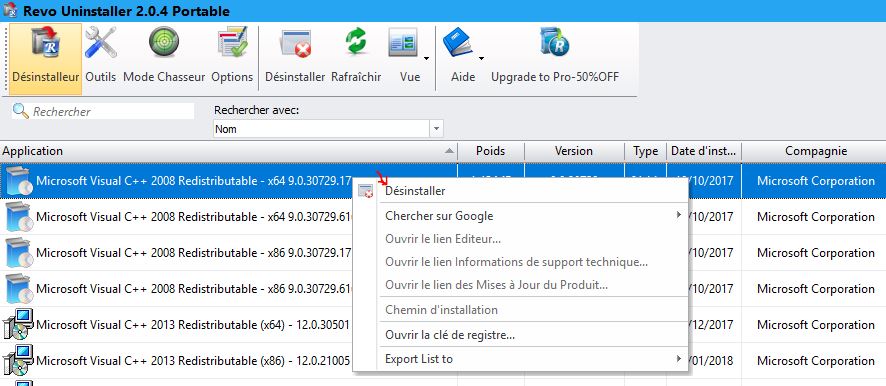Open Export List to menu entry
Viewport: 886px width, 386px height.
pos(419,359)
